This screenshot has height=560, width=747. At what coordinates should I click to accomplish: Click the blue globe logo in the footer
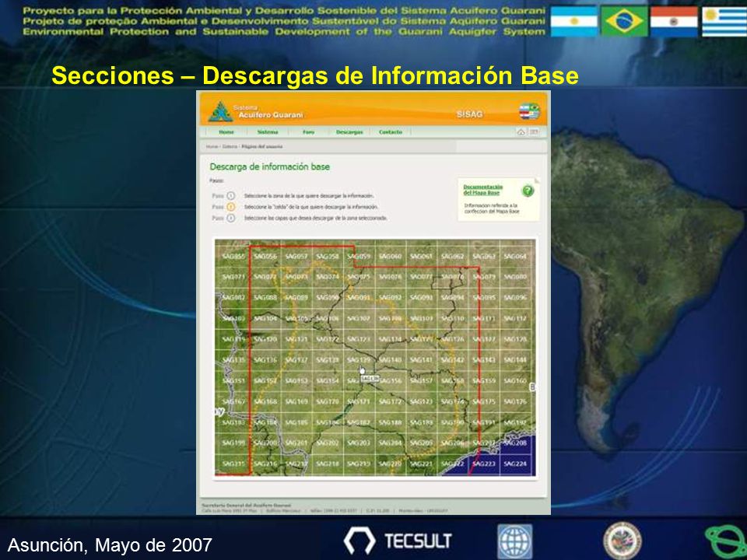click(x=514, y=541)
